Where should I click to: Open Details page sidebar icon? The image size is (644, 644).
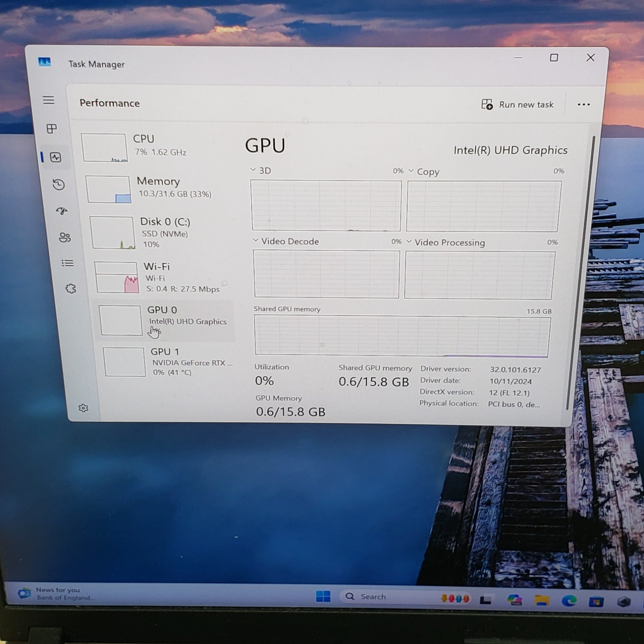[x=67, y=263]
